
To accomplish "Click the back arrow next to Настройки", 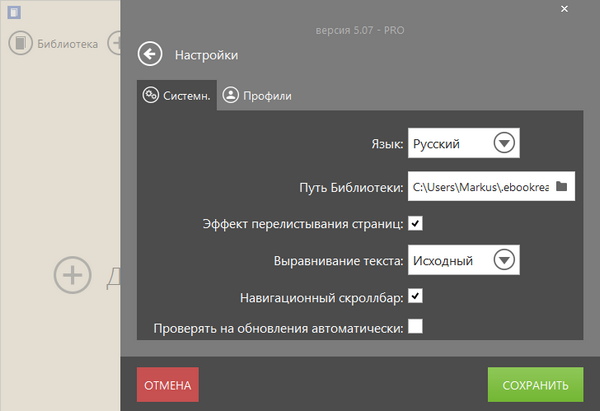I will pos(150,54).
